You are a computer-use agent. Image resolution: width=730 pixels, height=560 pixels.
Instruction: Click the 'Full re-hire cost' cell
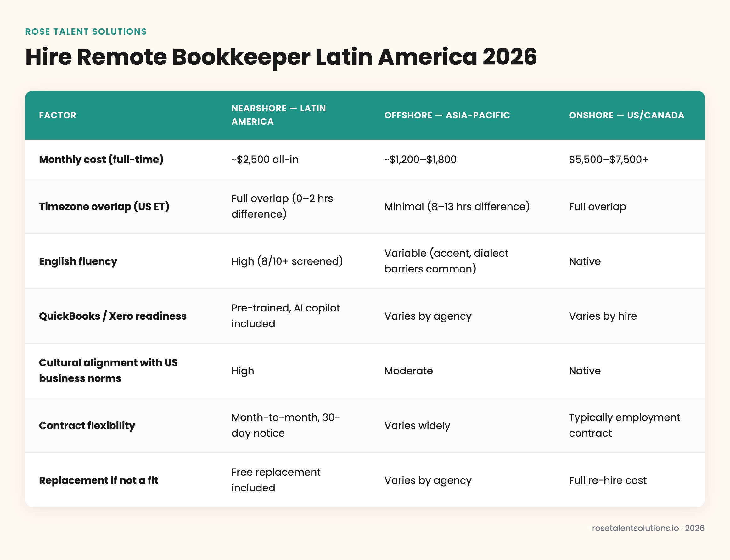tap(608, 480)
